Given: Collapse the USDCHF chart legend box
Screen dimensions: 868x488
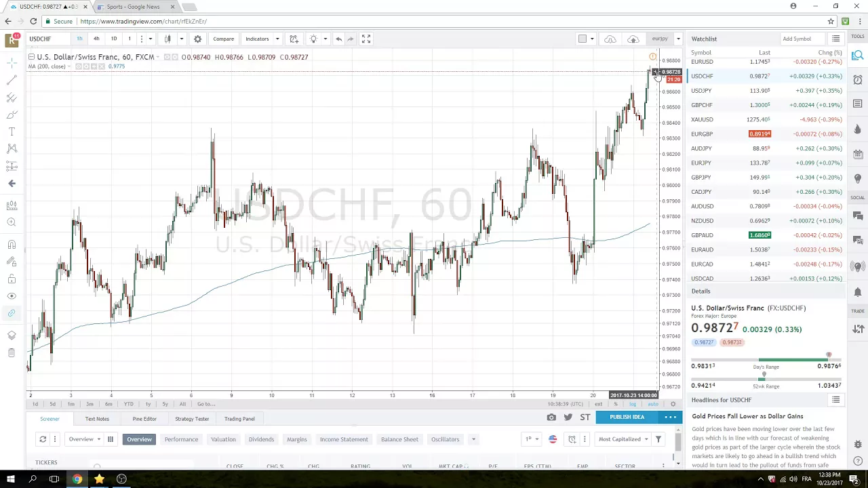Looking at the screenshot, I should pyautogui.click(x=31, y=57).
